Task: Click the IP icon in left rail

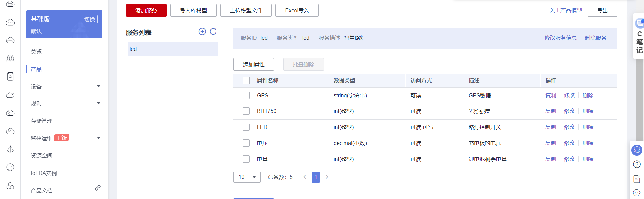Action: click(10, 167)
